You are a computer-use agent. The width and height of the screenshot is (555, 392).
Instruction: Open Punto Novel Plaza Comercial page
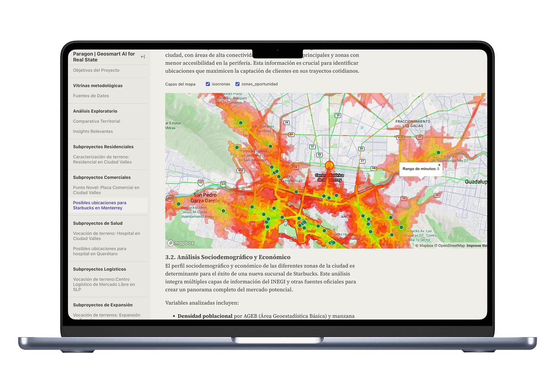pyautogui.click(x=106, y=190)
